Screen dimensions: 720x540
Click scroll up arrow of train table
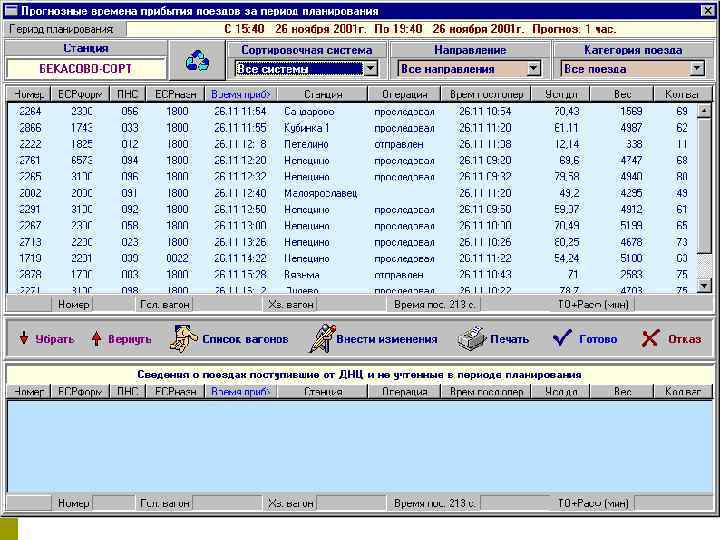click(704, 111)
